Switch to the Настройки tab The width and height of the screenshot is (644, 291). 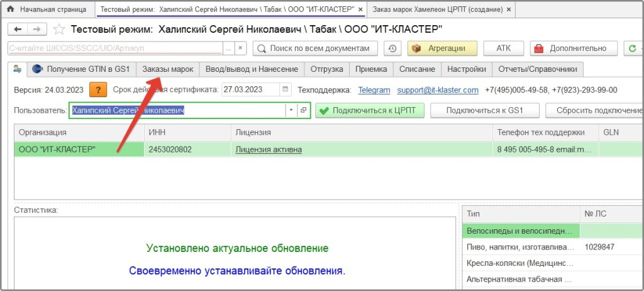467,69
